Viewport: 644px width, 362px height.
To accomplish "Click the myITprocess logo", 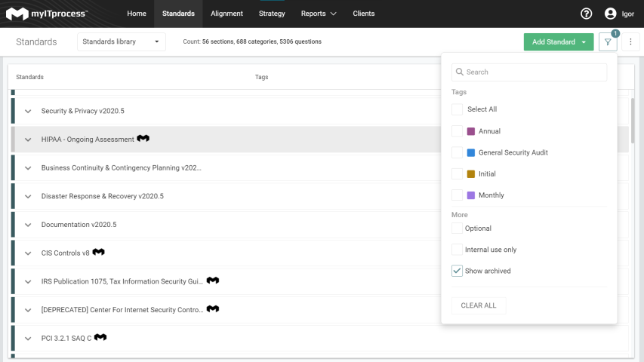I will 47,14.
